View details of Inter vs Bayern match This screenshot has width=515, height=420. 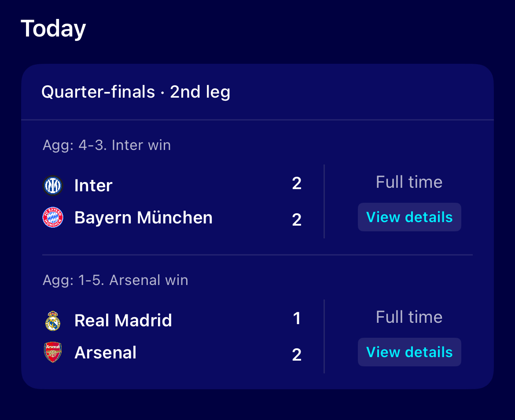[x=409, y=217]
